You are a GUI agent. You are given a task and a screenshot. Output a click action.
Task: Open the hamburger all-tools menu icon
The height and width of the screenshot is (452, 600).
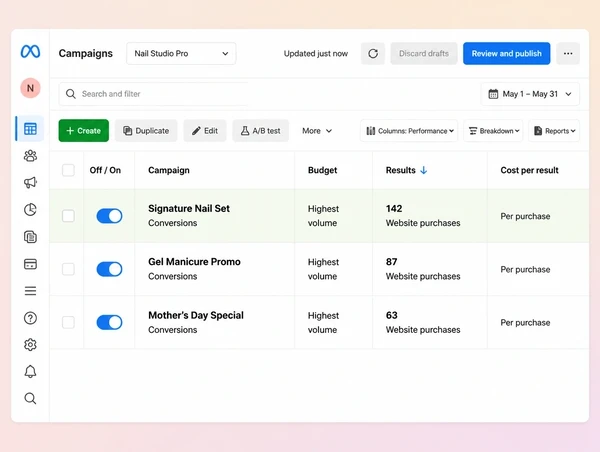click(x=30, y=291)
